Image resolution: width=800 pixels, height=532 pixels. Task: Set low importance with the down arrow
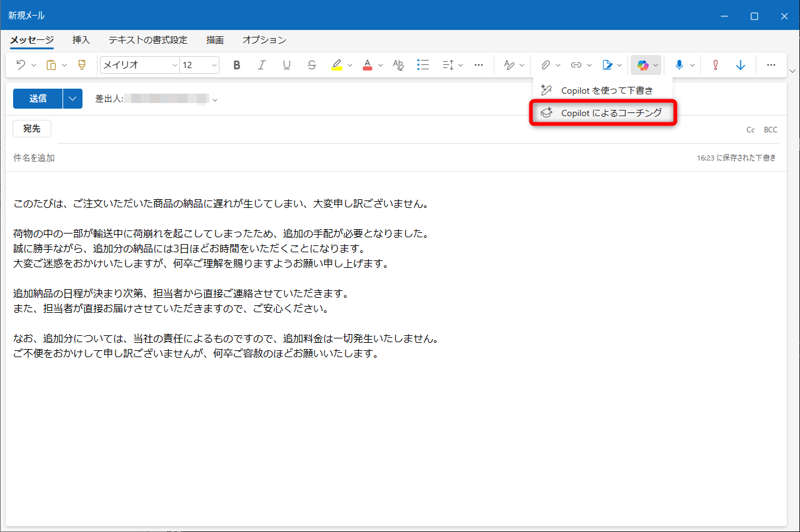click(x=740, y=64)
